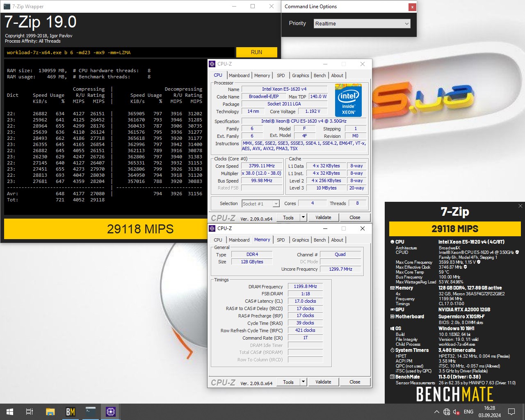Open File Explorer from the taskbar

click(x=50, y=412)
